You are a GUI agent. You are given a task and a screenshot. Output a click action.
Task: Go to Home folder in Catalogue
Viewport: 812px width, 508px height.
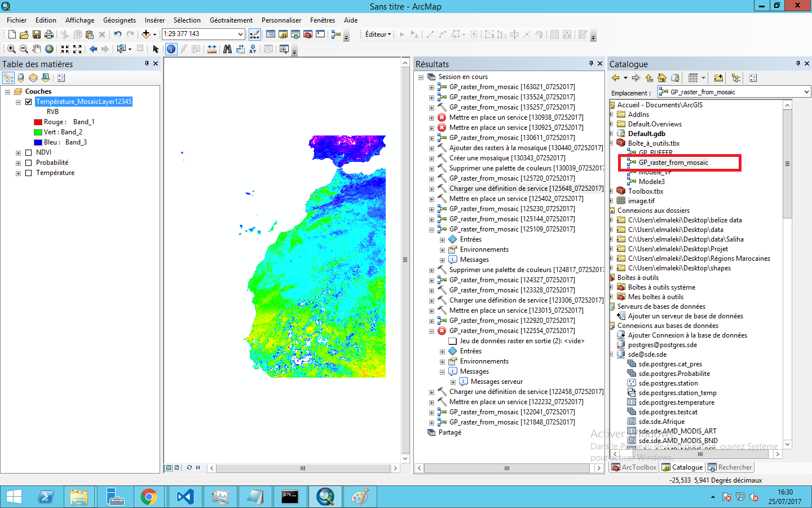(x=662, y=78)
